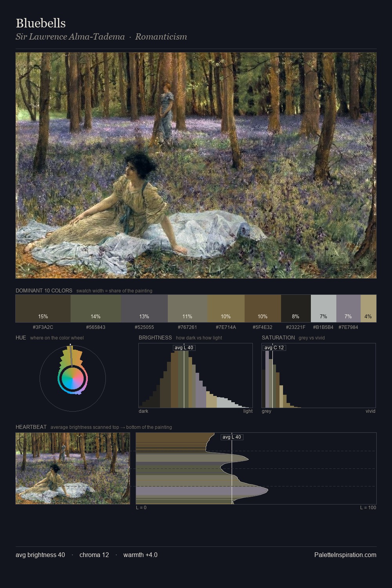Click the chroma 12 footer text
This screenshot has height=588, width=392.
click(94, 555)
